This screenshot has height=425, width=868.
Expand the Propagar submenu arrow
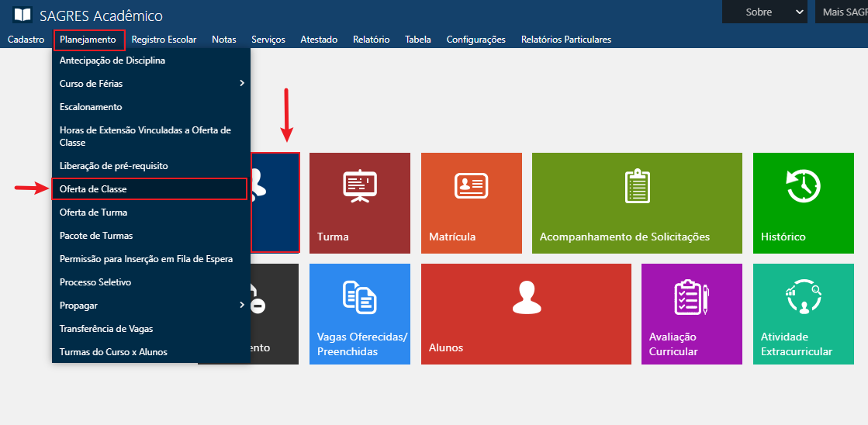point(241,306)
